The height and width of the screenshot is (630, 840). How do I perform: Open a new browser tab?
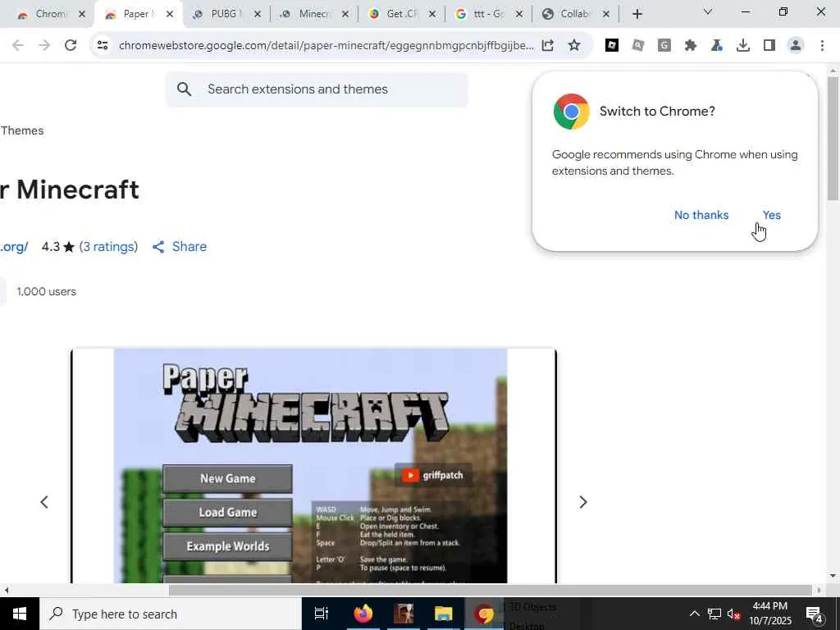[x=637, y=15]
